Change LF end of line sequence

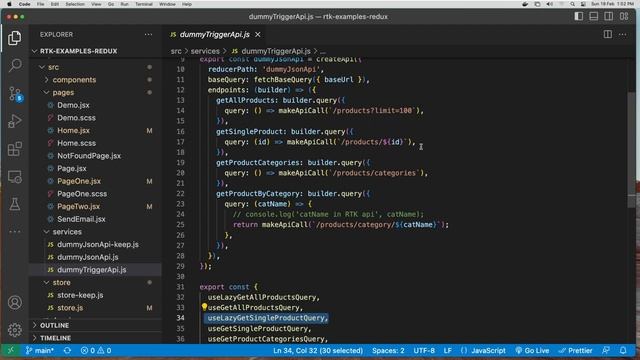point(448,351)
